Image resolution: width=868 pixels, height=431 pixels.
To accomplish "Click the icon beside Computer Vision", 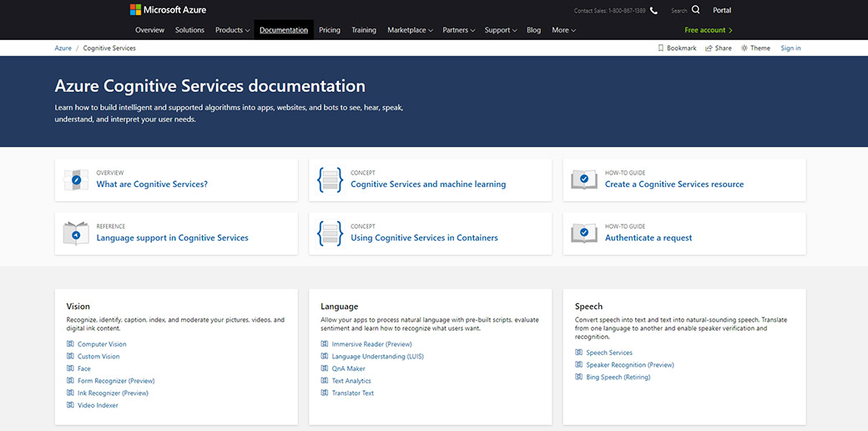I will point(70,344).
